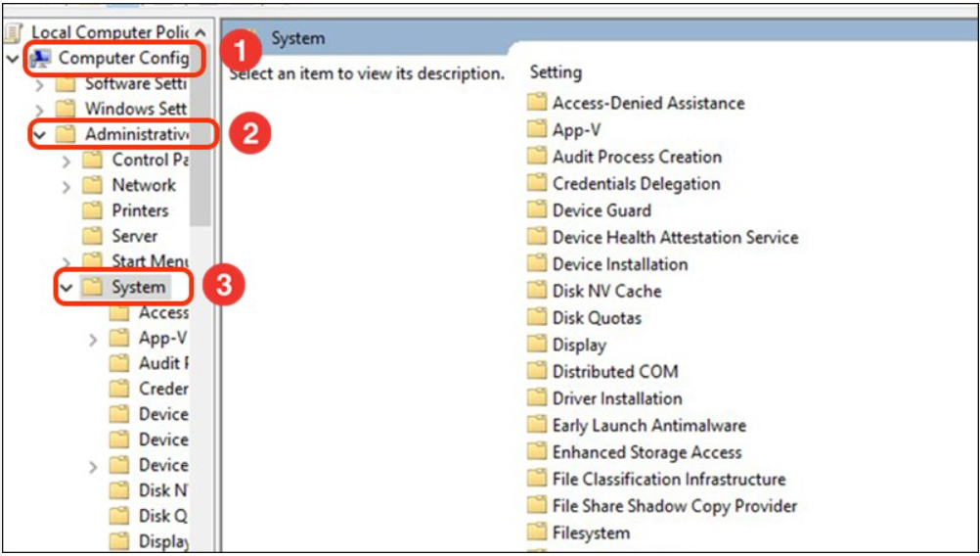Screen dimensions: 980x556
Task: Select Printers in the tree
Action: click(125, 210)
